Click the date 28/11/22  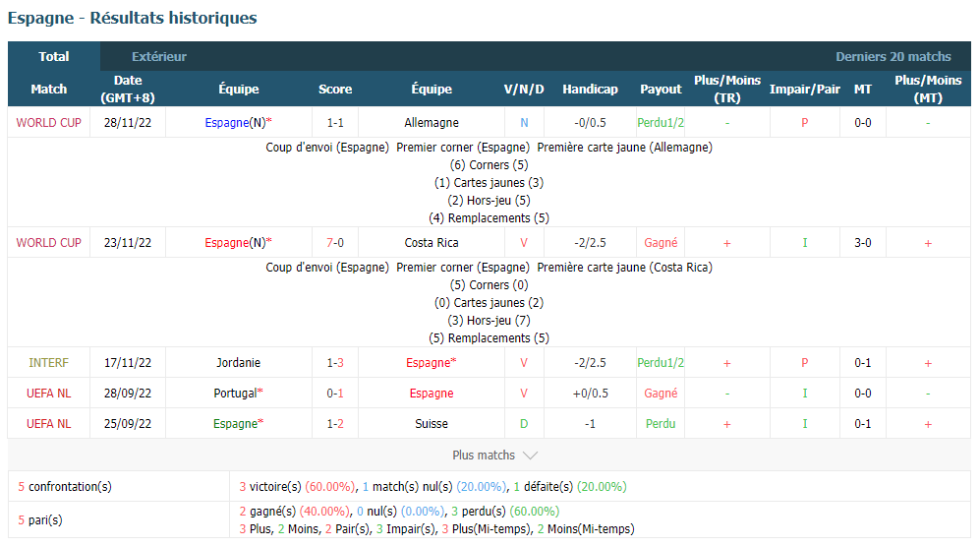click(x=128, y=123)
